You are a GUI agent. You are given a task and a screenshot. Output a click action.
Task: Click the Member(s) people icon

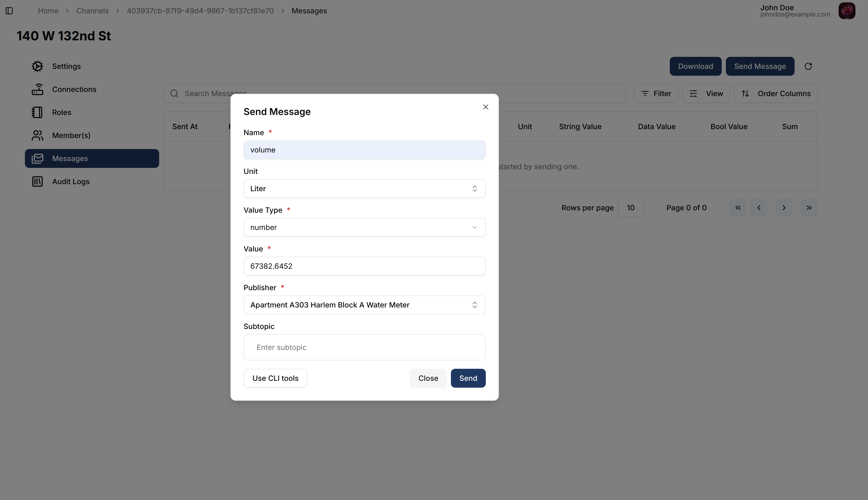click(x=37, y=135)
